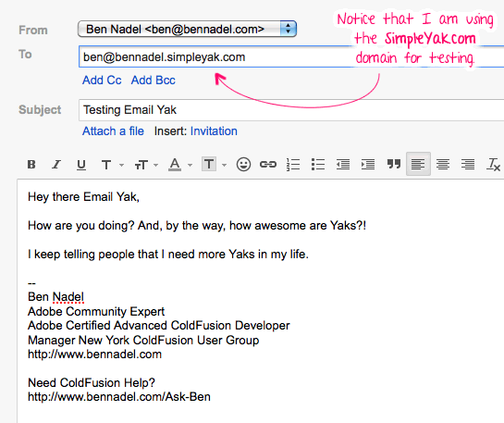Open the text highlight color picker
Viewport: 504px width, 423px height.
coord(209,164)
